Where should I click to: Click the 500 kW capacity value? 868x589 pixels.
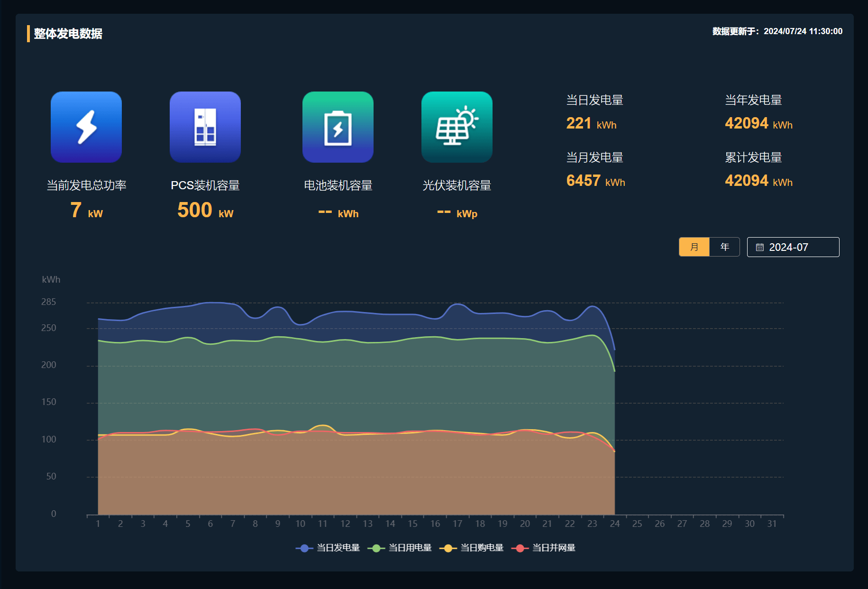click(205, 210)
